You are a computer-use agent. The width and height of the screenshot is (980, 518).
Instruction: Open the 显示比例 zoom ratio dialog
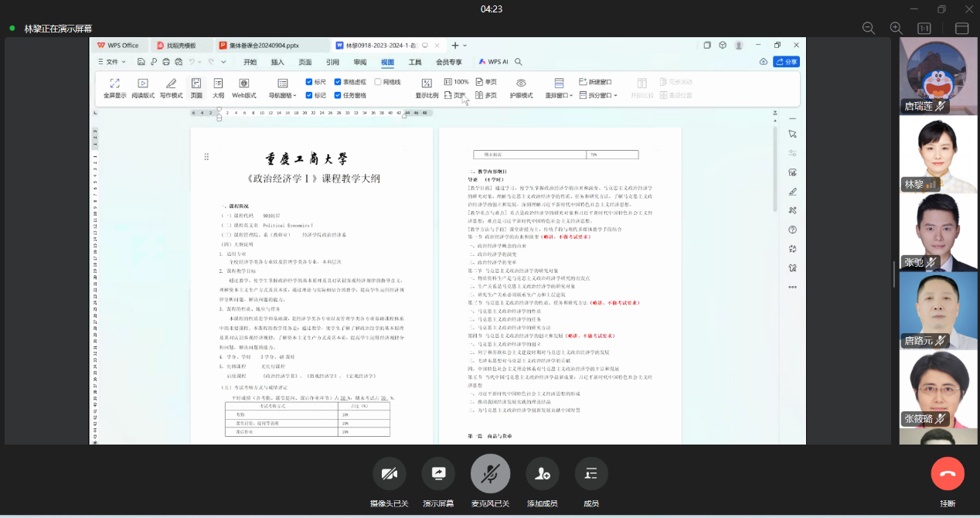point(427,83)
